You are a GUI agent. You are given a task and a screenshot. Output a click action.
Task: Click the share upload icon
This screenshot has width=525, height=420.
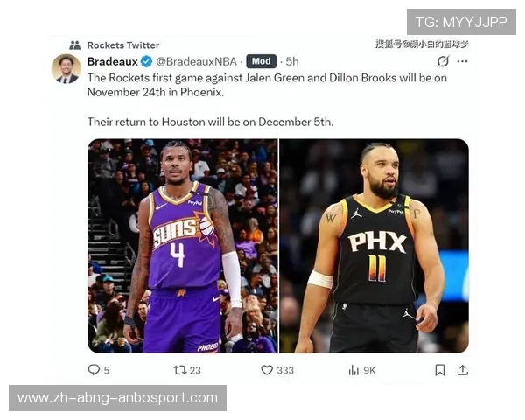(463, 370)
